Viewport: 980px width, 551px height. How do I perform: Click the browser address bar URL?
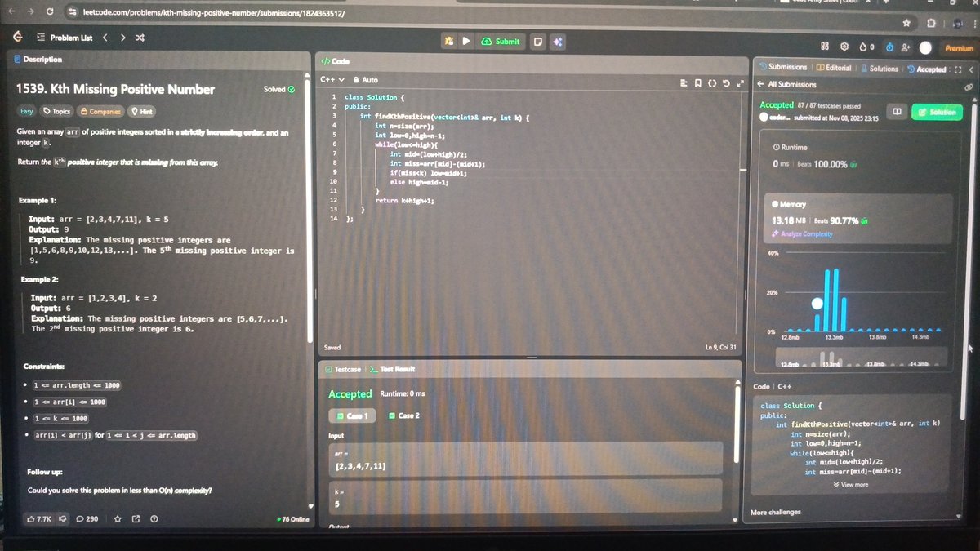(213, 14)
